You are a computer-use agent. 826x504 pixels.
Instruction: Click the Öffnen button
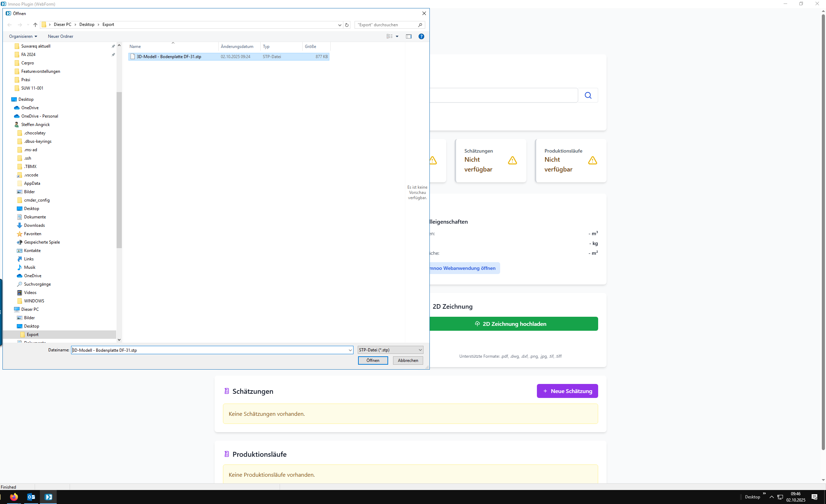pos(373,360)
